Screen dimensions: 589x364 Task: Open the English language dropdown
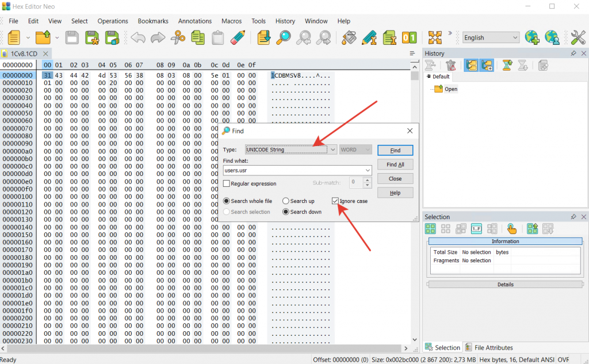click(x=491, y=37)
